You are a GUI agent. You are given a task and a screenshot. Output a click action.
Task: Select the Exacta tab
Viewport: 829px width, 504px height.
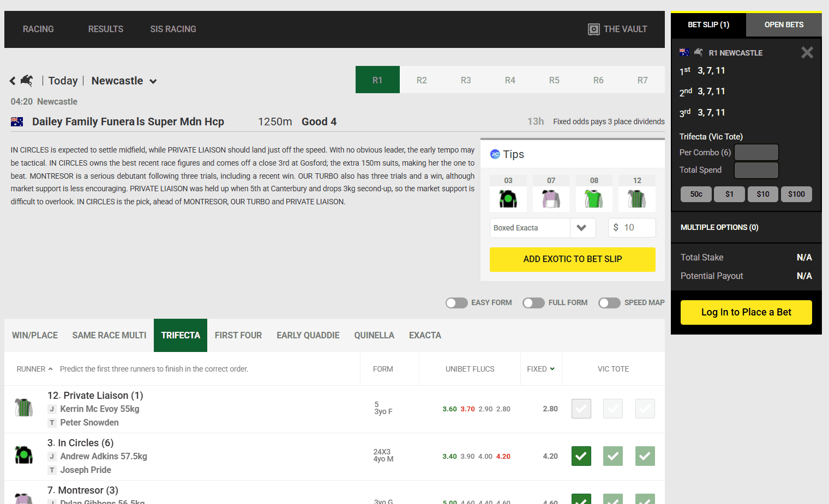(425, 336)
